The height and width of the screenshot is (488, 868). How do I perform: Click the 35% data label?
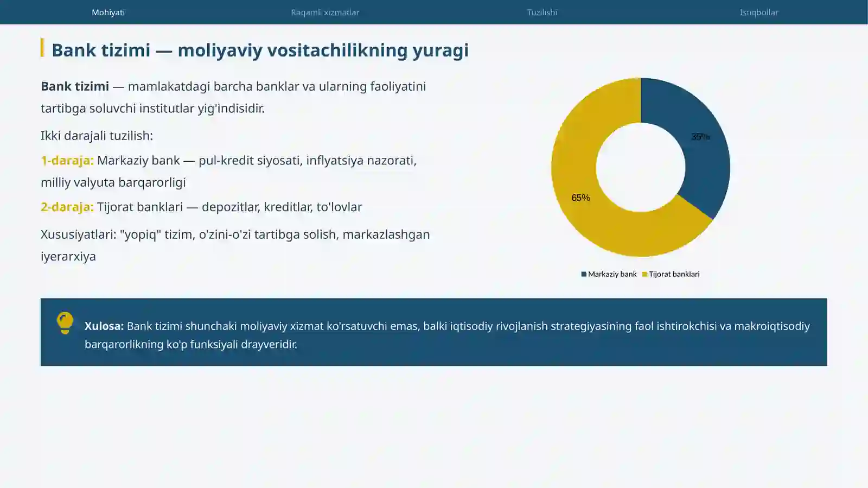pos(700,137)
